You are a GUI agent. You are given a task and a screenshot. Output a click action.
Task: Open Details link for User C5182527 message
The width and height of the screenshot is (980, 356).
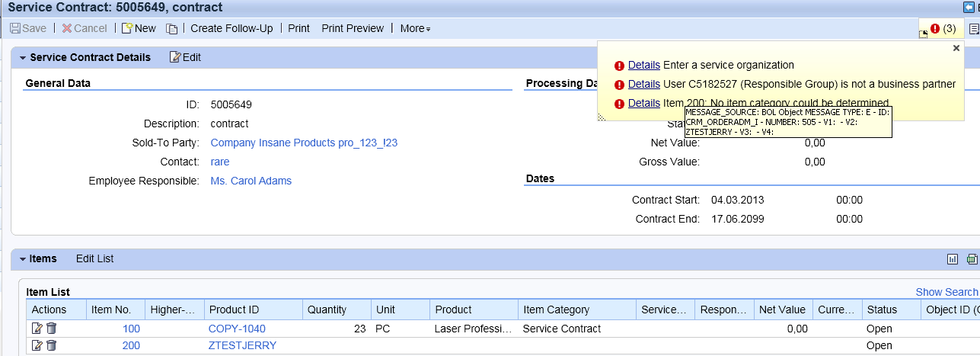tap(643, 84)
